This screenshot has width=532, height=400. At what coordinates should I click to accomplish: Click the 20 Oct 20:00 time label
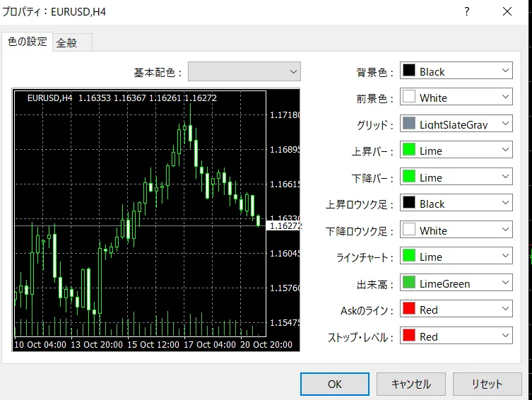(266, 345)
